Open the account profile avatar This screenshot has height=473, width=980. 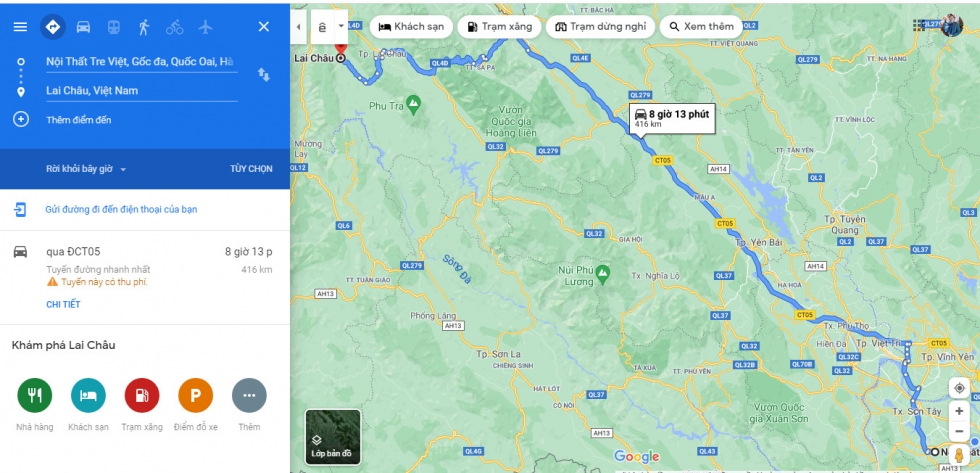tap(952, 25)
